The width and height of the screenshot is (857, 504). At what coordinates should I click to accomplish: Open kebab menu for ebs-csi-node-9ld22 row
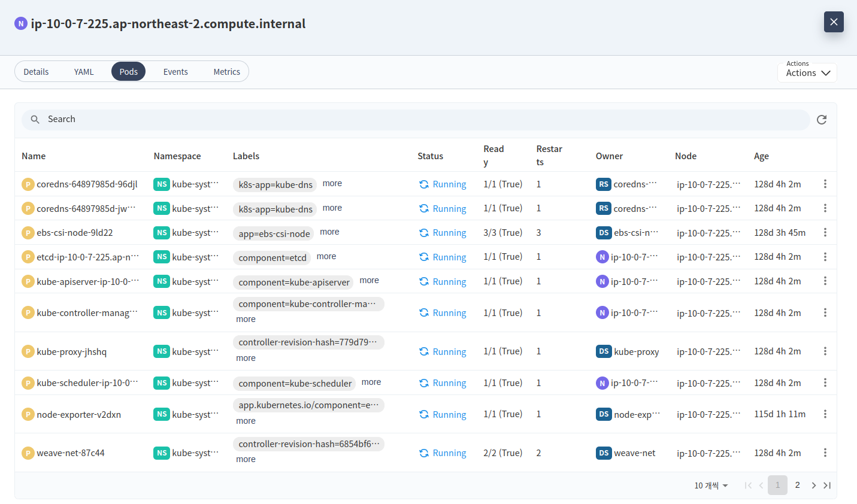(825, 232)
